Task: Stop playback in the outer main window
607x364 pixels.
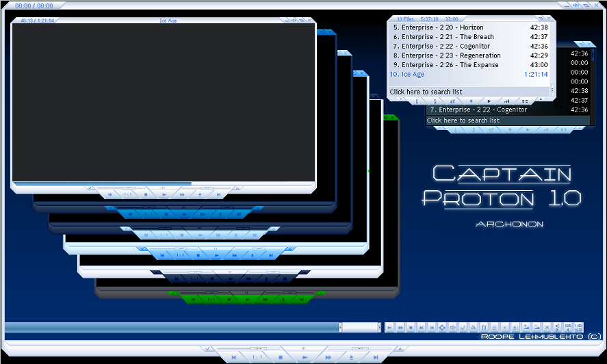Action: pyautogui.click(x=281, y=357)
